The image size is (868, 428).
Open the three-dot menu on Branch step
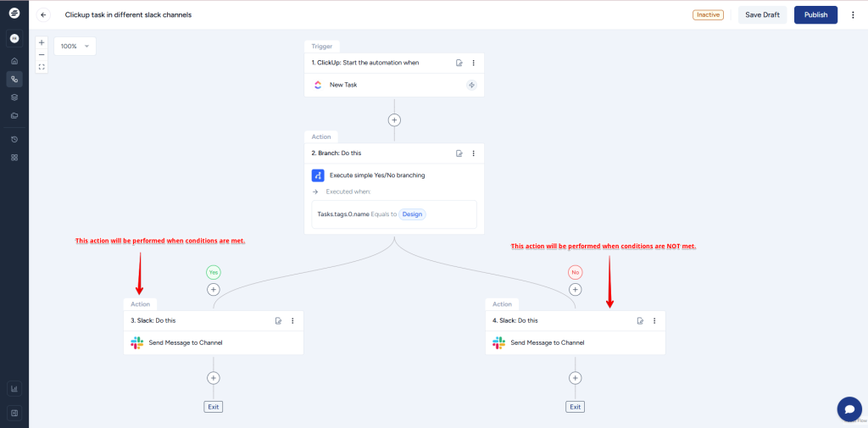coord(473,153)
